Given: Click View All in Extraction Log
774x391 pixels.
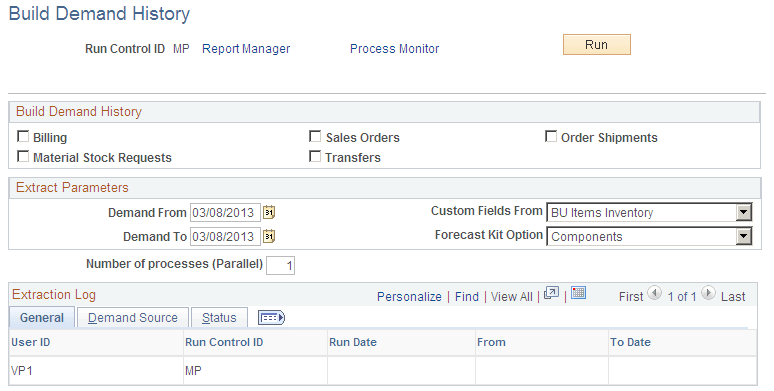Looking at the screenshot, I should coord(512,297).
